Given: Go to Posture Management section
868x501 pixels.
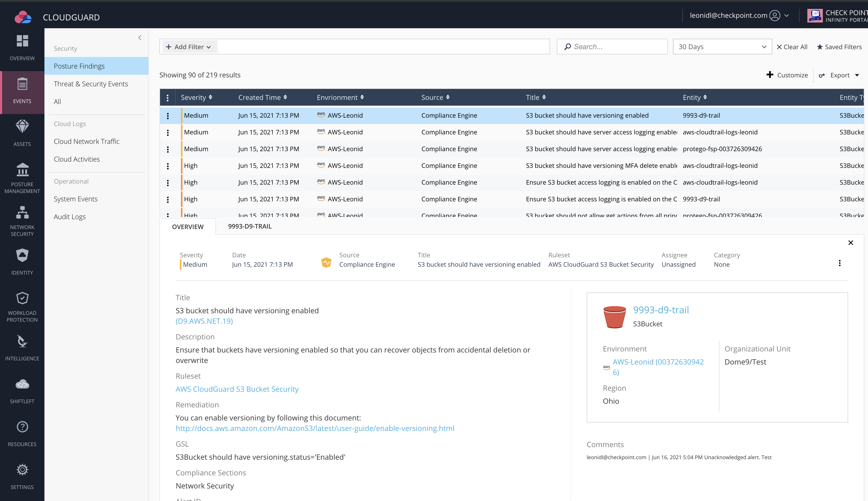Looking at the screenshot, I should coord(22,178).
